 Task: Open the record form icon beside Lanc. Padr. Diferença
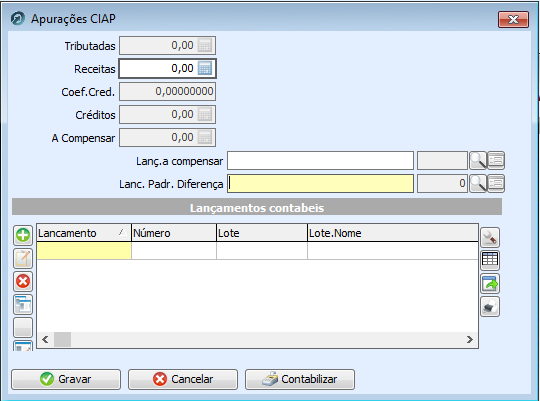pos(496,183)
